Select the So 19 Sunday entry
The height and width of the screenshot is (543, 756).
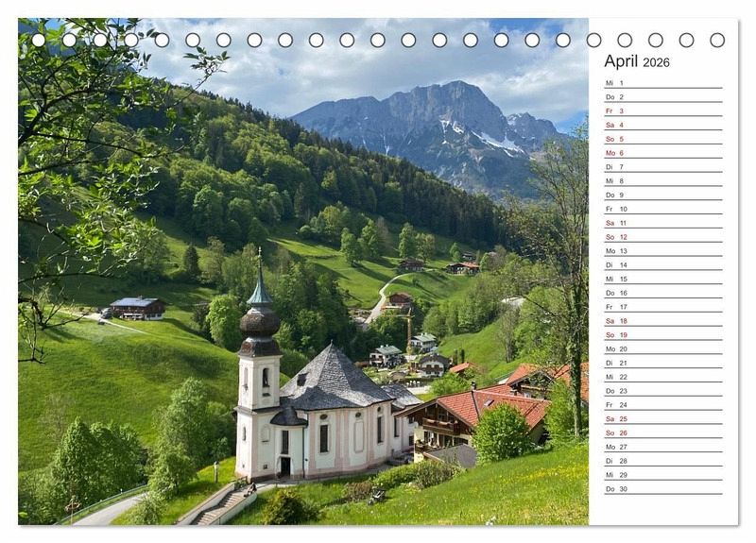661,335
